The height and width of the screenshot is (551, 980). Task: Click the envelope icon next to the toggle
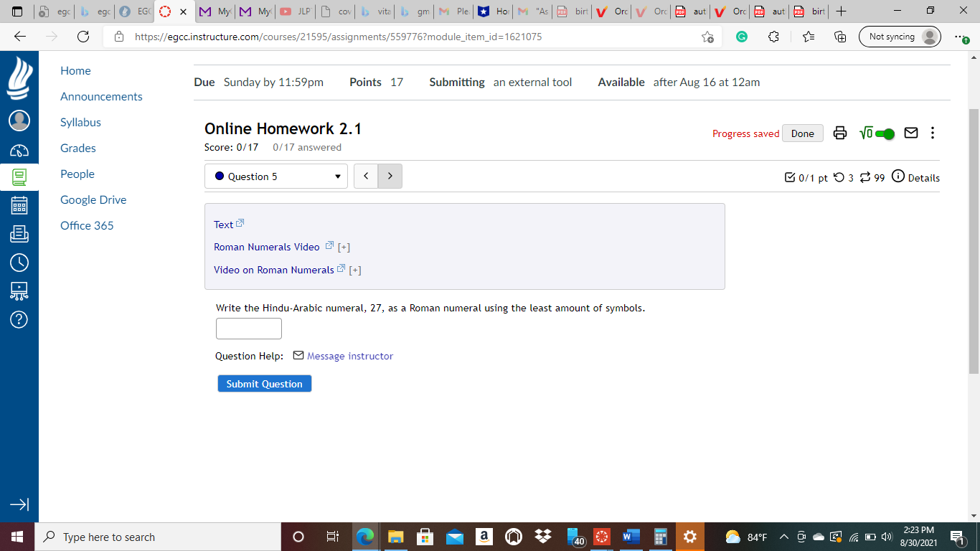pos(911,133)
